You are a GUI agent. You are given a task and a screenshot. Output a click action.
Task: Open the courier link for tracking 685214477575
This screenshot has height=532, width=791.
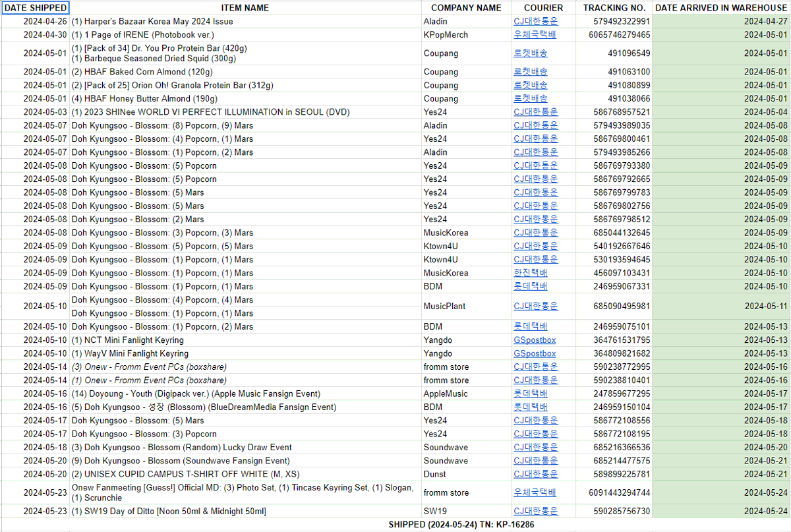coord(535,461)
